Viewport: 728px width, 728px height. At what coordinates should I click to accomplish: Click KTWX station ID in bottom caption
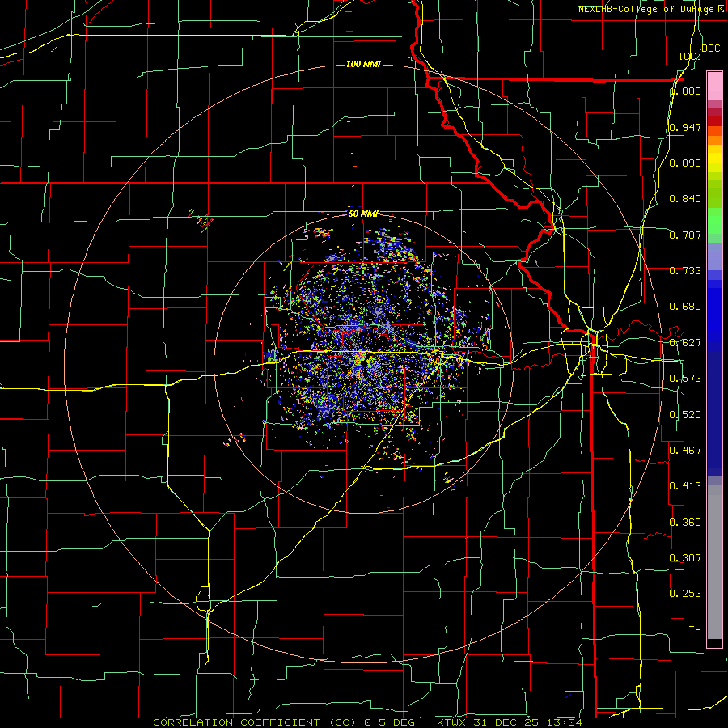451,722
